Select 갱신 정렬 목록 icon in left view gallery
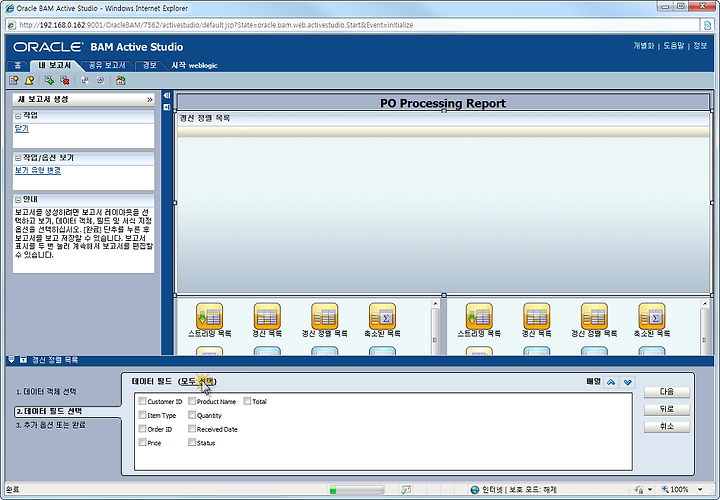 tap(324, 316)
